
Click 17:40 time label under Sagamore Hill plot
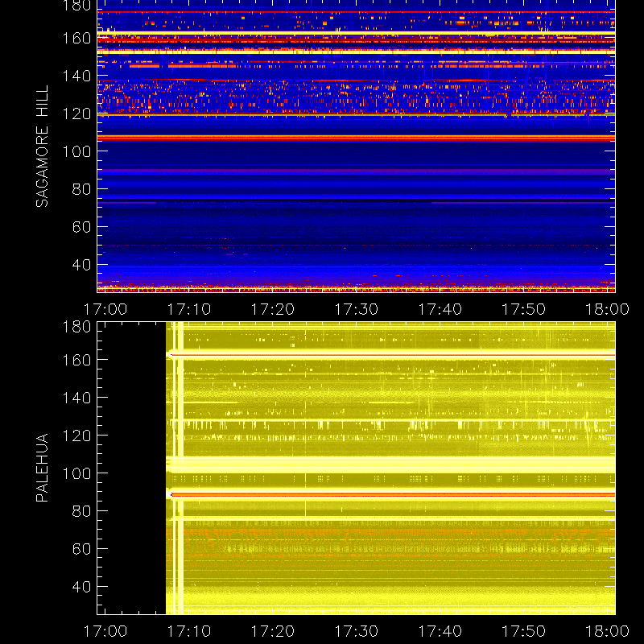click(x=440, y=309)
